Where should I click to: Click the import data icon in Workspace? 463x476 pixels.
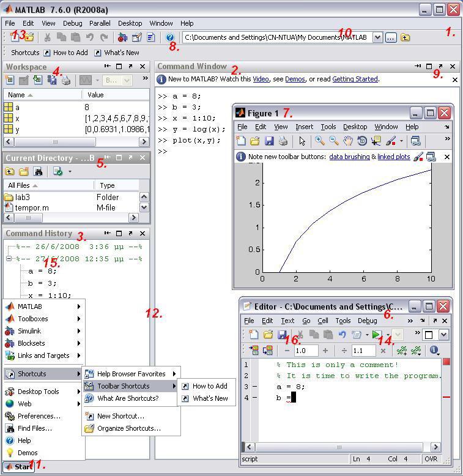(38, 80)
